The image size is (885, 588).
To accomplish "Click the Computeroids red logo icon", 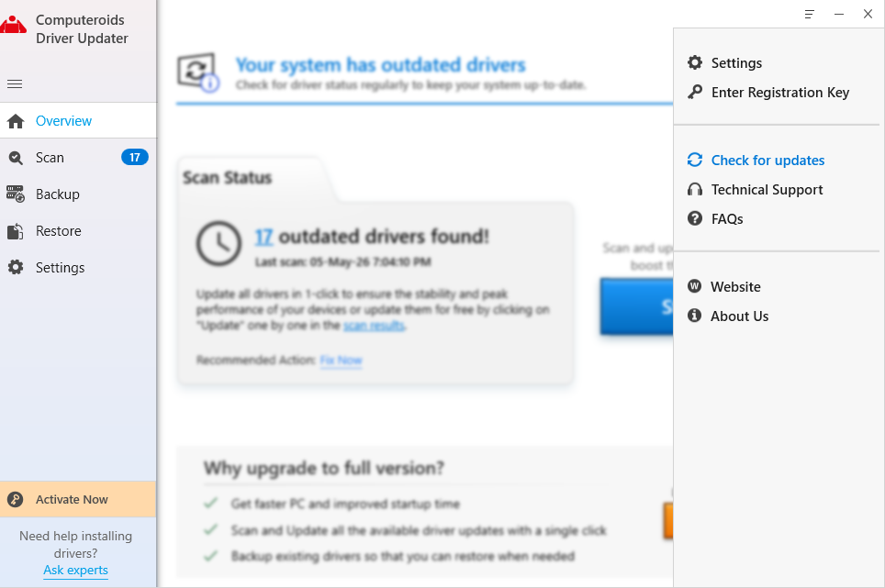I will [x=13, y=25].
